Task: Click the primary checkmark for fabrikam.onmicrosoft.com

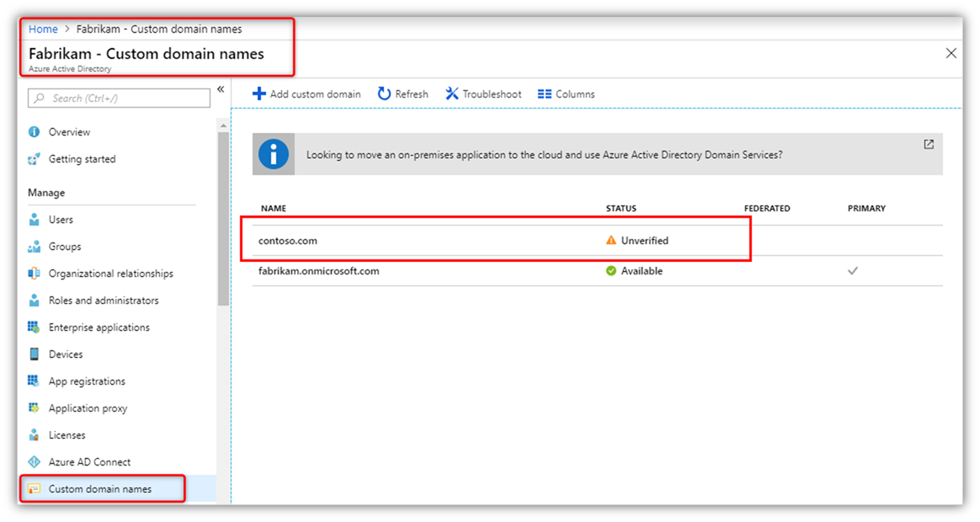Action: coord(853,271)
